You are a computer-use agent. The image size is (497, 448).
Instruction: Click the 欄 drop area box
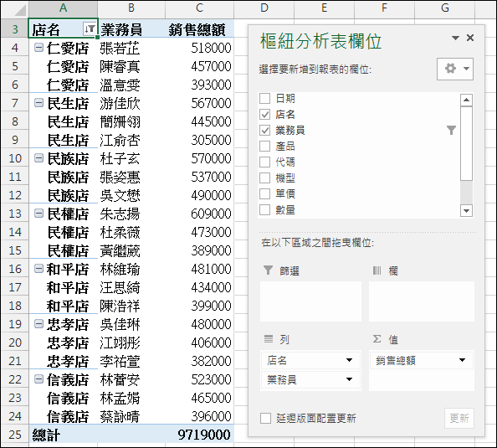pyautogui.click(x=422, y=301)
